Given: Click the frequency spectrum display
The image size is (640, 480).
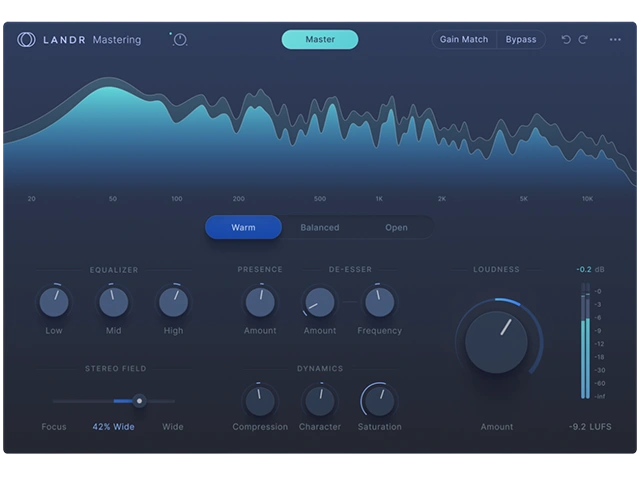Looking at the screenshot, I should [x=320, y=131].
